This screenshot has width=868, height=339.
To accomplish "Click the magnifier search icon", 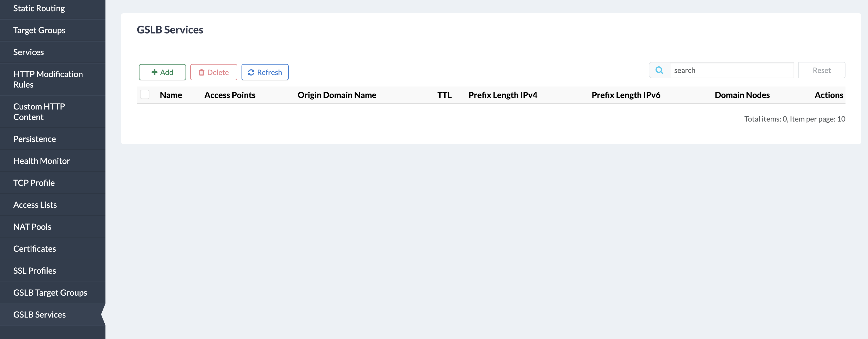I will point(659,70).
